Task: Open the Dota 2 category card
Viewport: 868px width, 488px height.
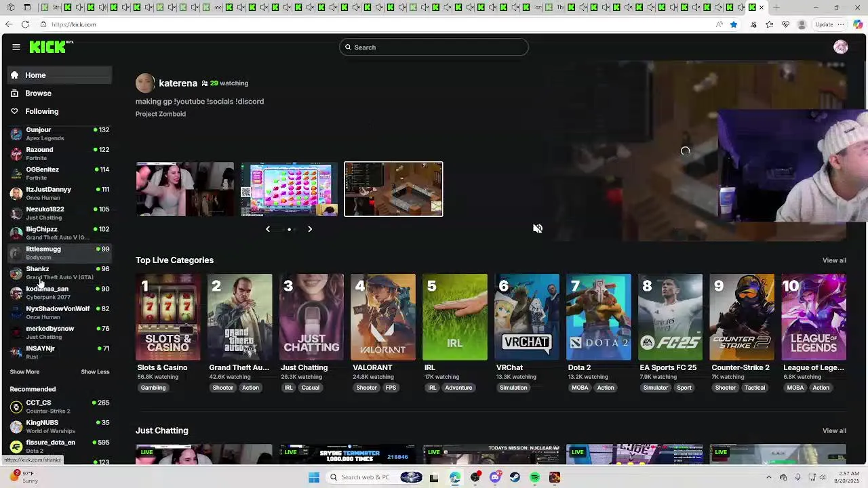Action: click(599, 317)
